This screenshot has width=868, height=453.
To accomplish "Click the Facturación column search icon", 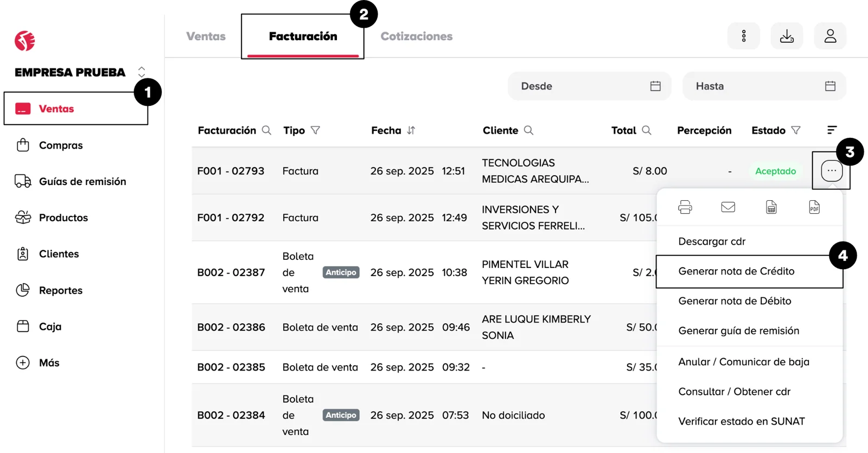I will pos(266,130).
